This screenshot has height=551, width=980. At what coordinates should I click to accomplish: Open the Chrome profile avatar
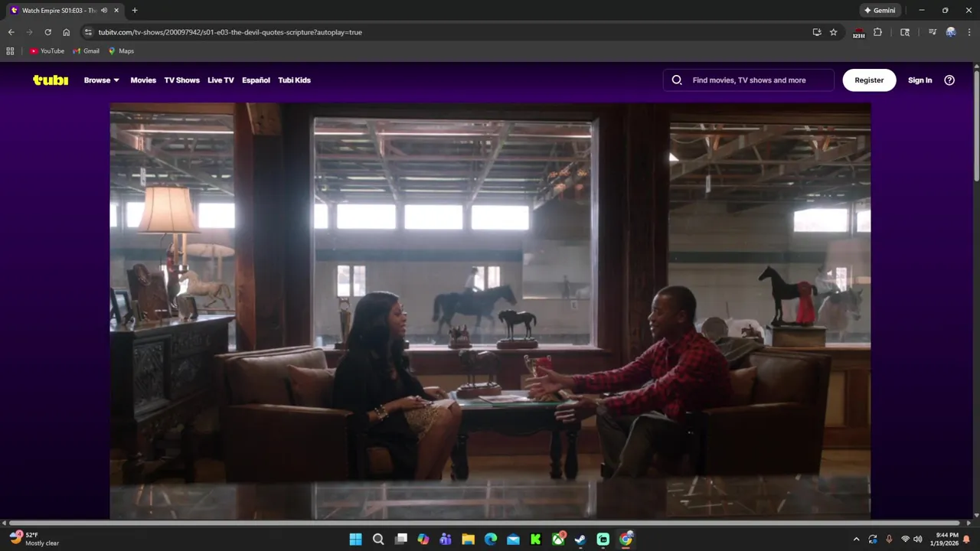951,32
